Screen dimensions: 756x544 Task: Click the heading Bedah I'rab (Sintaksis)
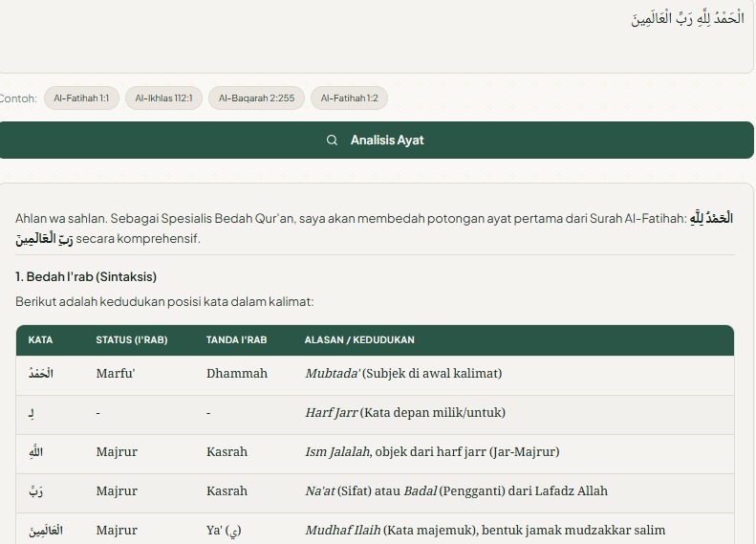point(86,277)
